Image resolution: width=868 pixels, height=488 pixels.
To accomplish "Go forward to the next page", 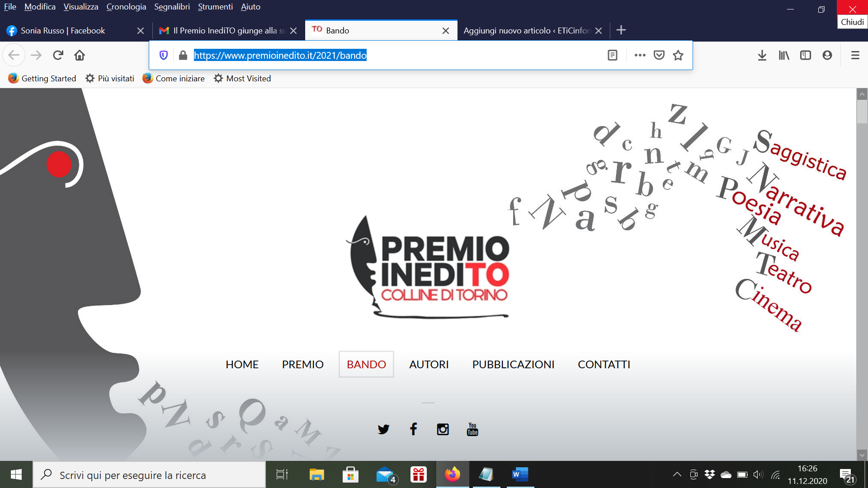I will click(36, 55).
